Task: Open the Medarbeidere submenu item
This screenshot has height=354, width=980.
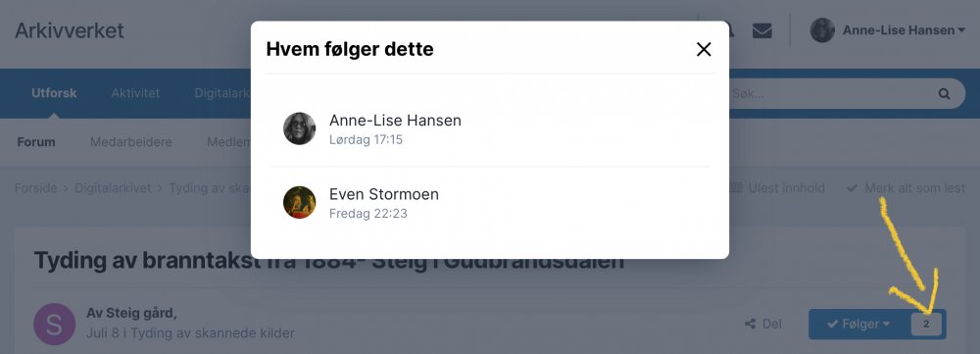Action: (x=130, y=142)
